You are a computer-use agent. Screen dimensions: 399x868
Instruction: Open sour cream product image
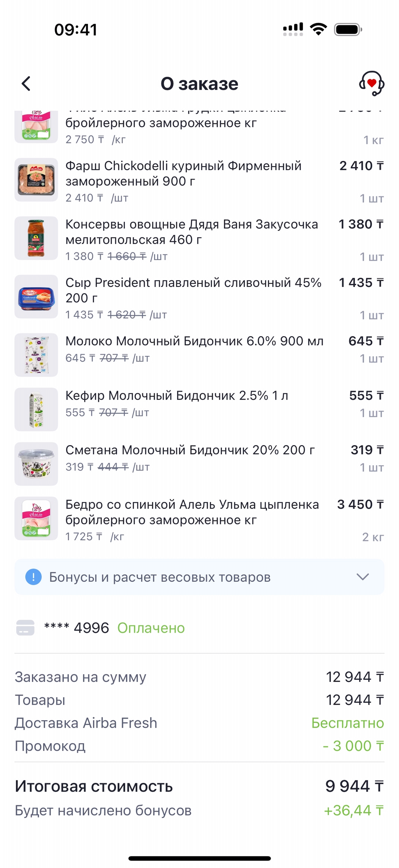point(36,464)
